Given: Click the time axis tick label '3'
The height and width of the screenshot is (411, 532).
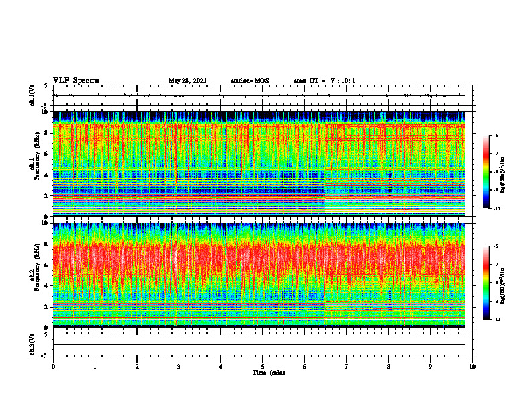Looking at the screenshot, I should point(179,367).
